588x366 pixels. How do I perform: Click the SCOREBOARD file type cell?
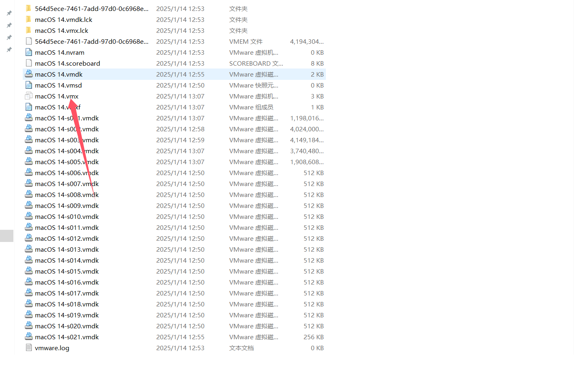[x=256, y=63]
